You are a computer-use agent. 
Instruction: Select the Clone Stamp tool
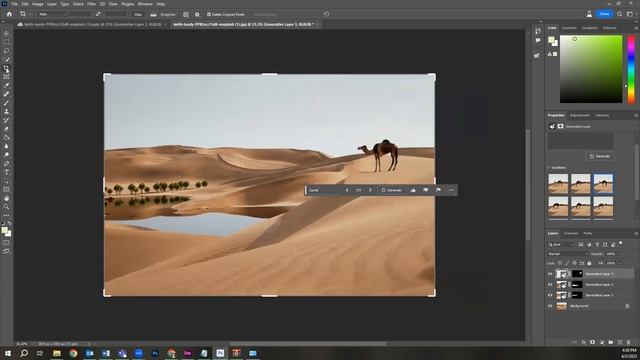[x=6, y=111]
